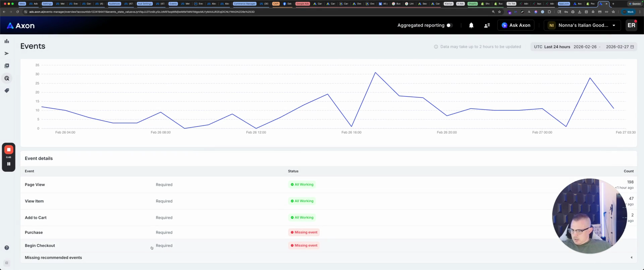This screenshot has width=644, height=270.
Task: Toggle Aggregated reporting switch
Action: (x=449, y=25)
